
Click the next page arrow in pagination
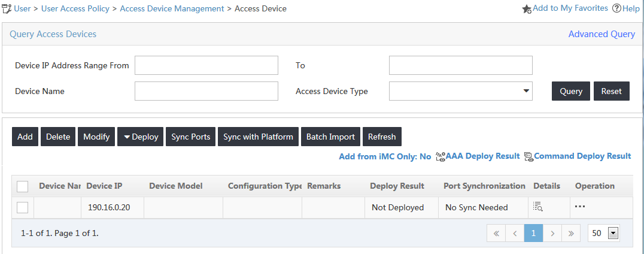pyautogui.click(x=552, y=233)
